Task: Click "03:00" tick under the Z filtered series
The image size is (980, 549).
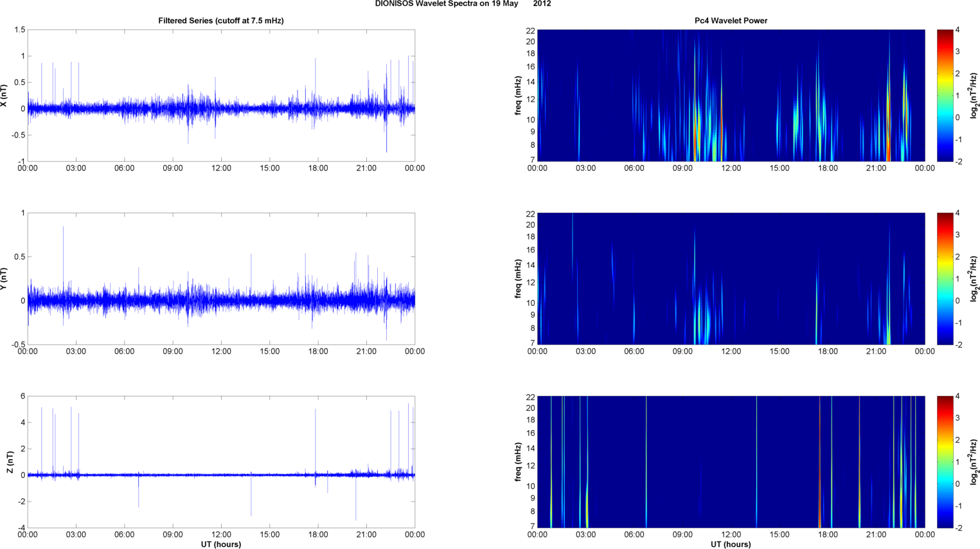Action: [76, 535]
